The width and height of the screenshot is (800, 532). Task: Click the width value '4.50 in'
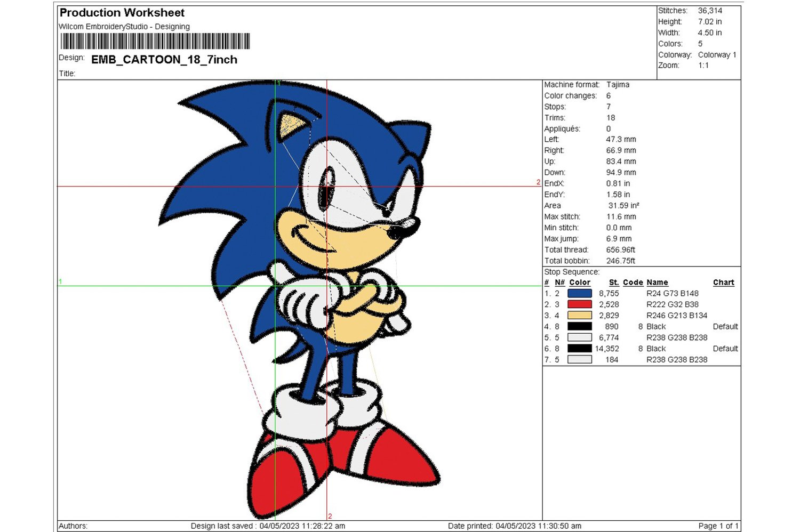tap(710, 33)
